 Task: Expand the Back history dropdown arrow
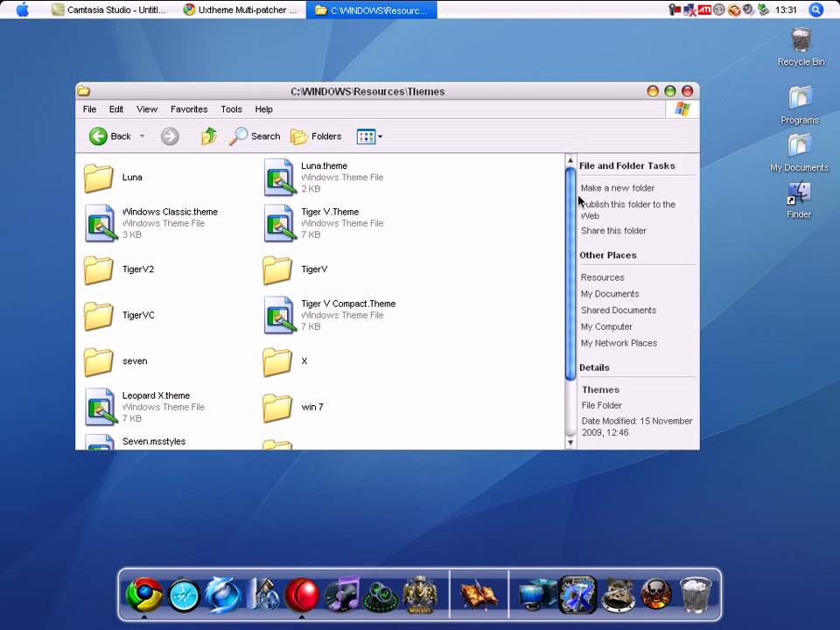142,136
